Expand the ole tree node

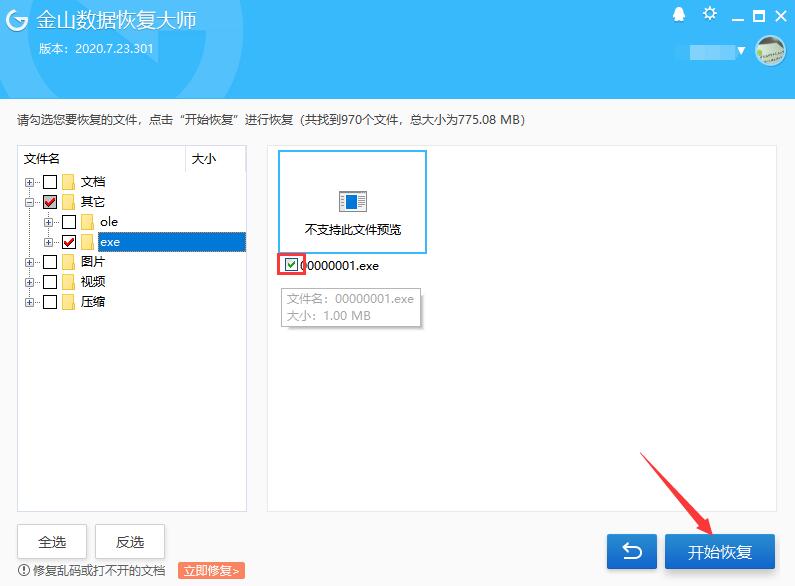[48, 222]
